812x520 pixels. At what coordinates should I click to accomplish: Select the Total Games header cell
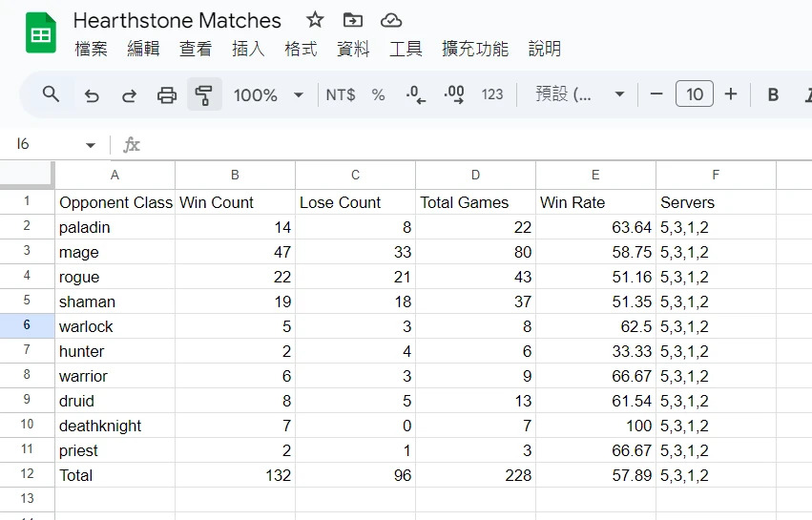coord(475,202)
